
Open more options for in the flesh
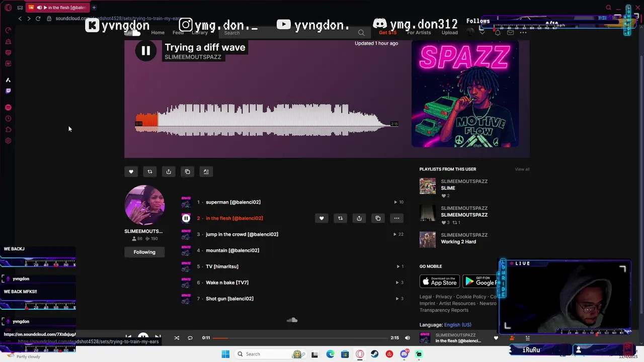(x=397, y=218)
